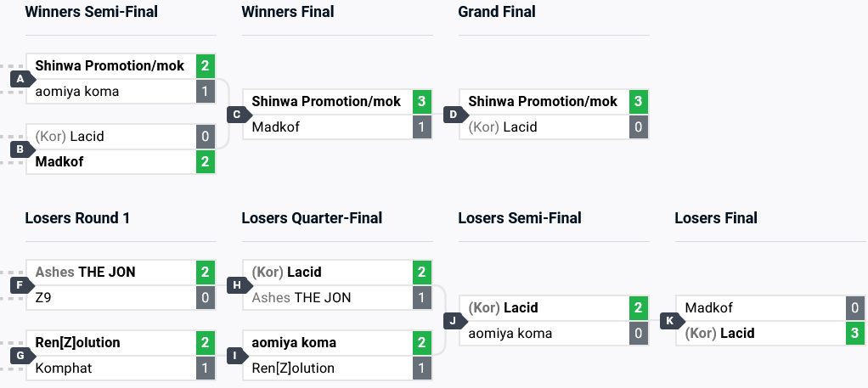Click the match F label badge
The image size is (868, 388).
(x=21, y=285)
